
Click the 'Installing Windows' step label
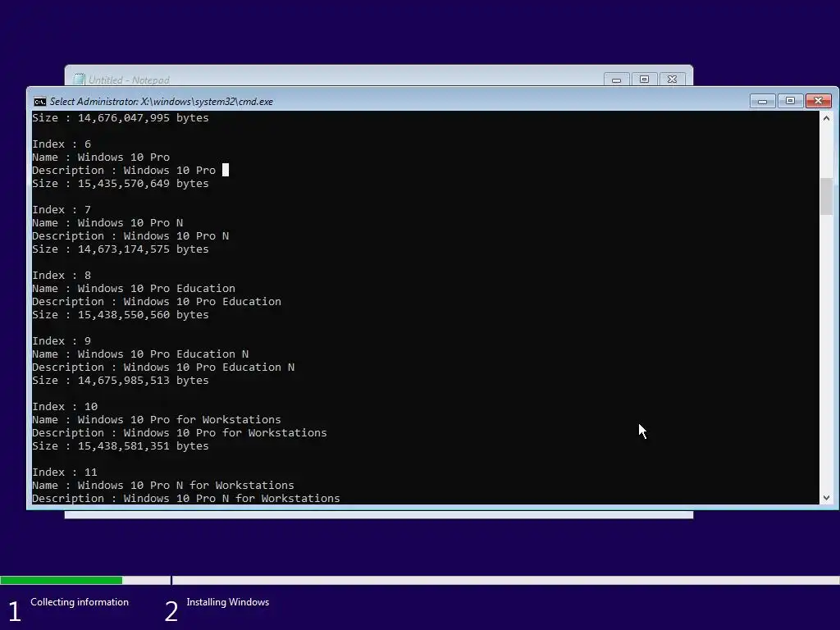(x=228, y=602)
